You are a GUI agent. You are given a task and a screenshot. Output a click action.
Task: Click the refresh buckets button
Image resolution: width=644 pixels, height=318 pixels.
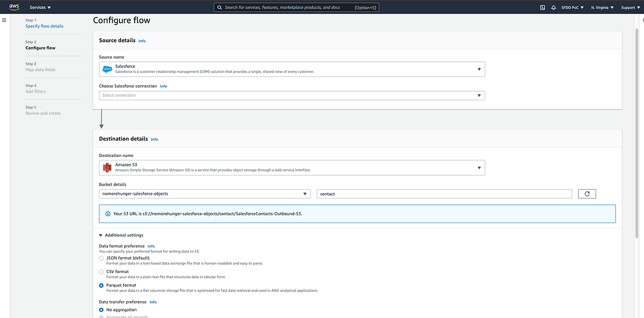587,194
